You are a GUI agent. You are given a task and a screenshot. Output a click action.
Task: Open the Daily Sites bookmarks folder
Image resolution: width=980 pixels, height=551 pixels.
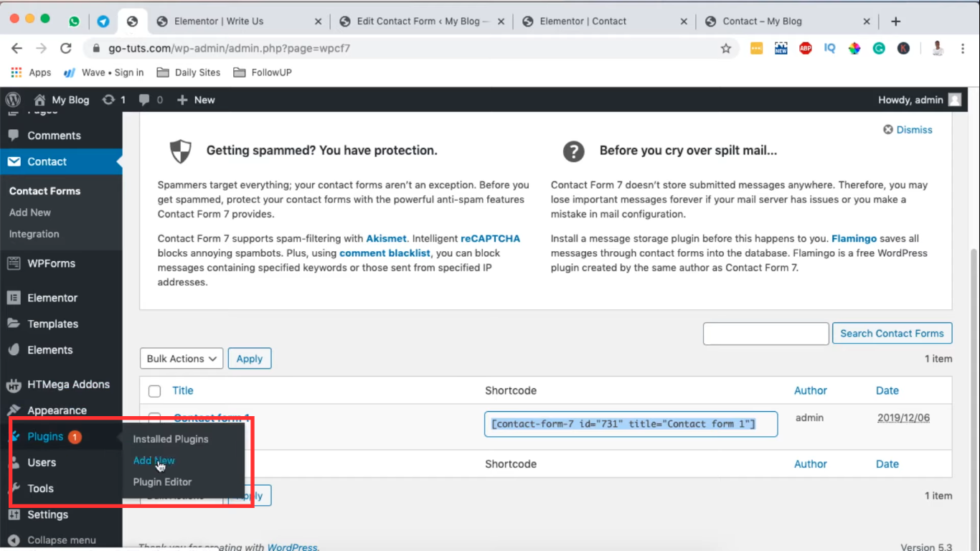[189, 72]
